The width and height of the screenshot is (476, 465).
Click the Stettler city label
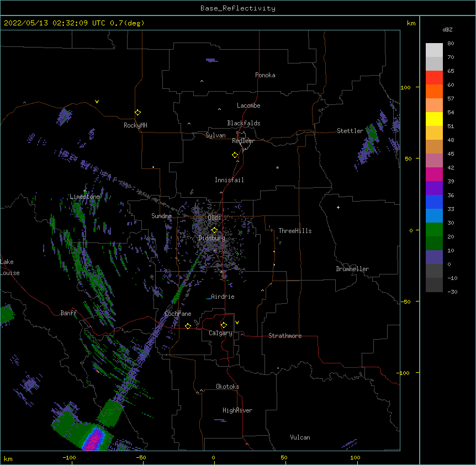(x=350, y=131)
